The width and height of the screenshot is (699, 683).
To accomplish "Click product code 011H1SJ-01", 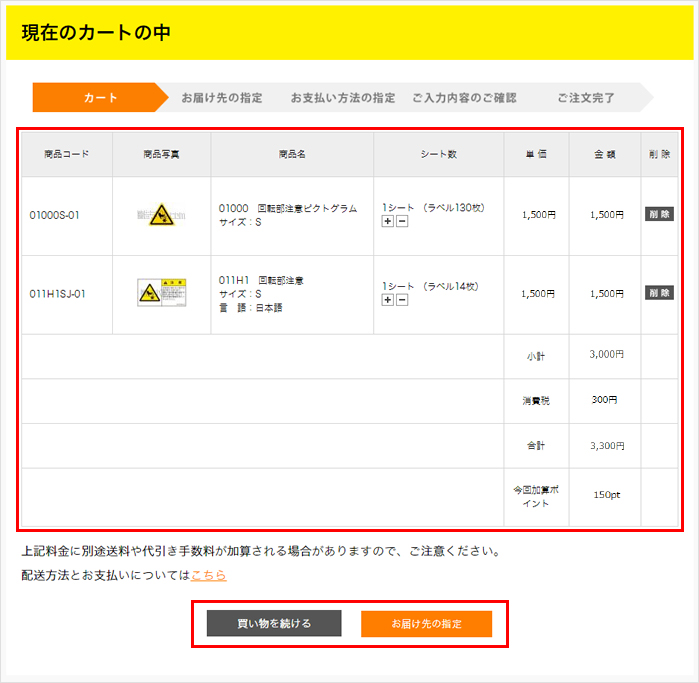I will click(58, 294).
